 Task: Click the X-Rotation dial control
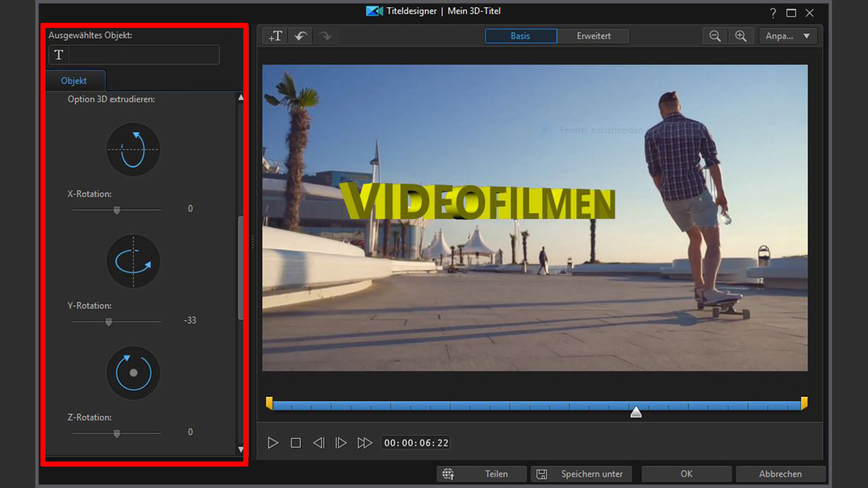coord(134,149)
